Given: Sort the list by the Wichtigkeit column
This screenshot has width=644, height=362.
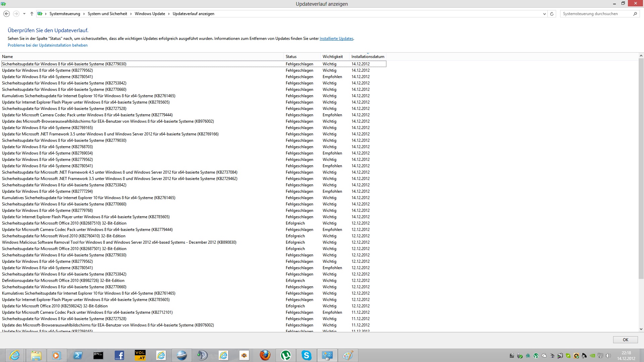Looking at the screenshot, I should 335,57.
